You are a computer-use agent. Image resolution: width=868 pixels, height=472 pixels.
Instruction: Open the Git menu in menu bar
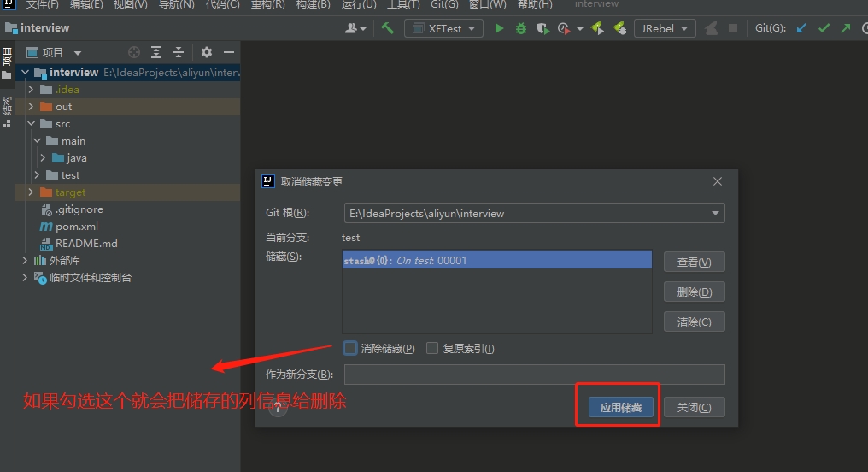pyautogui.click(x=444, y=4)
